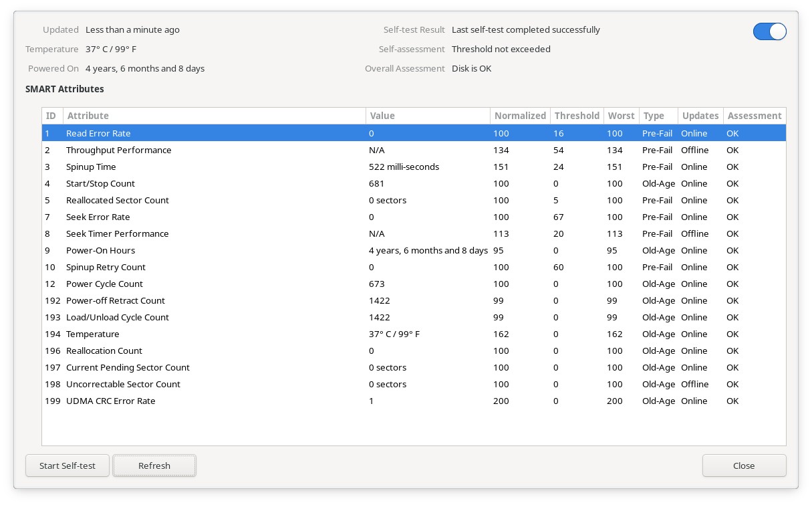Image resolution: width=812 pixels, height=505 pixels.
Task: Sort table by ID column header
Action: coord(51,116)
